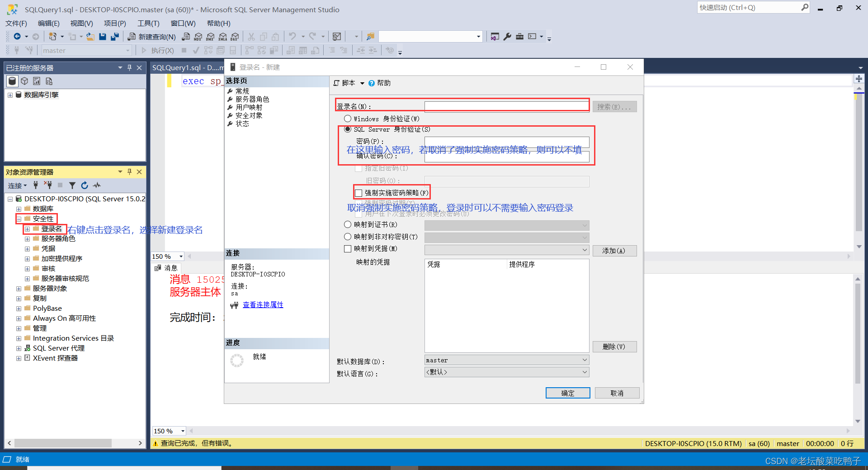868x470 pixels.
Task: Open the 编辑(E) menu
Action: pyautogui.click(x=49, y=23)
